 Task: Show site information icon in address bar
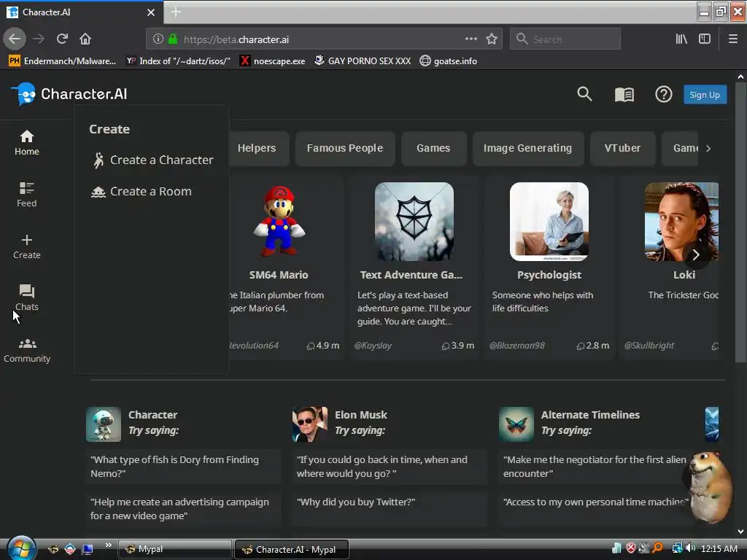[x=158, y=39]
